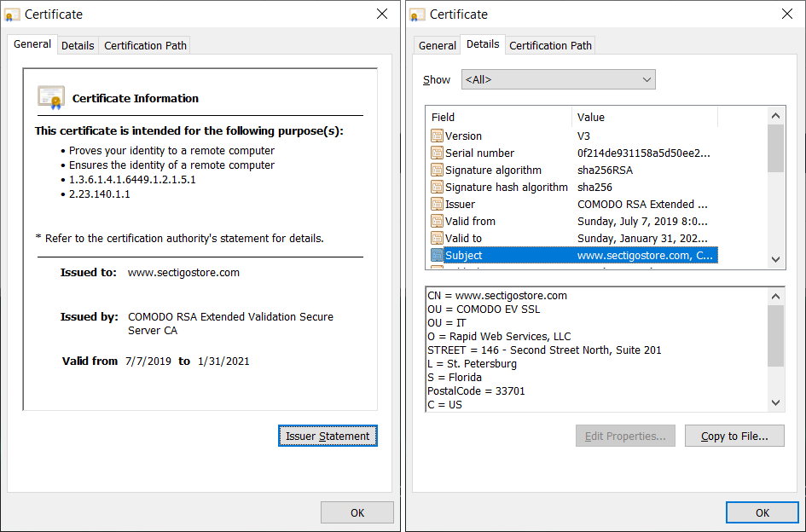The height and width of the screenshot is (532, 806).
Task: Click the Edit Properties button
Action: coord(625,436)
